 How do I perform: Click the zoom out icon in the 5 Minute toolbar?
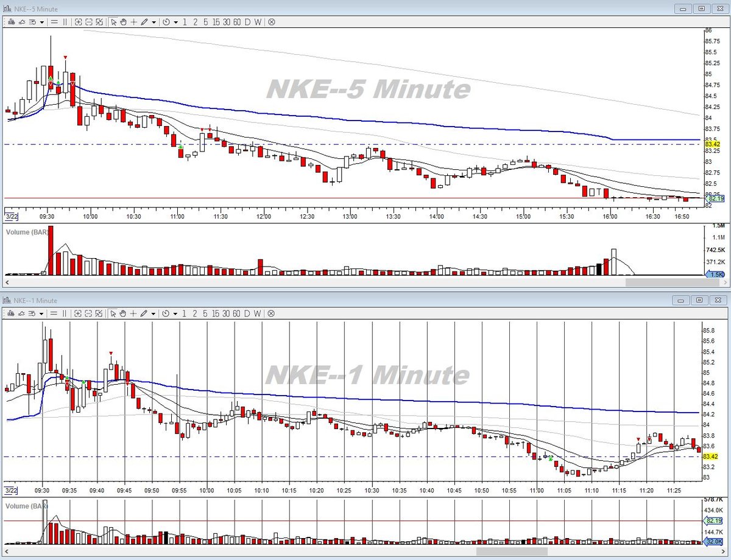coord(89,22)
